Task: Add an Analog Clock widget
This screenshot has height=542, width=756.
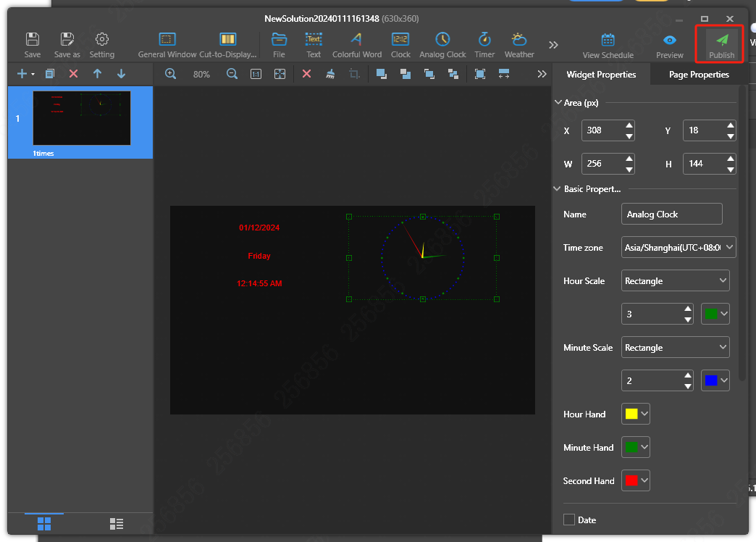Action: 442,40
